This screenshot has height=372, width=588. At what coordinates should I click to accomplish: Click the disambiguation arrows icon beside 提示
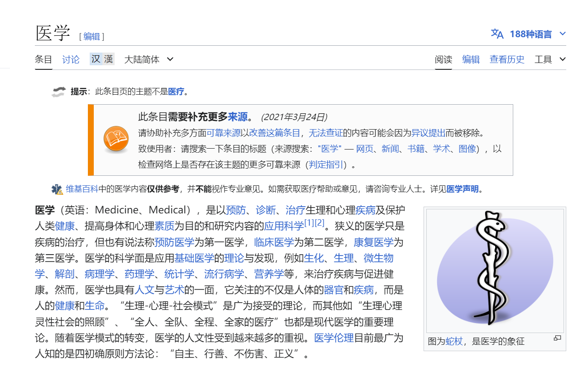click(x=58, y=92)
